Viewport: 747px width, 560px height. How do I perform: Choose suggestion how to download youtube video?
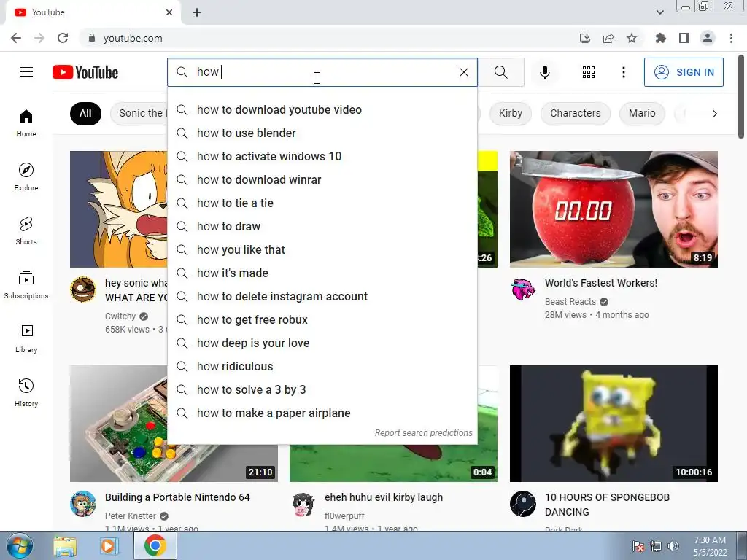click(x=322, y=109)
